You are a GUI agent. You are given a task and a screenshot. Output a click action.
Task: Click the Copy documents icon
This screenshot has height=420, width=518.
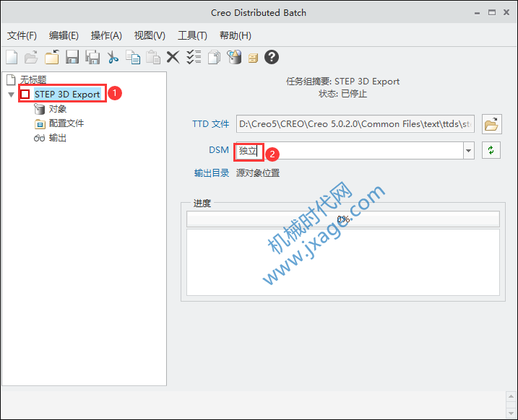pyautogui.click(x=133, y=57)
